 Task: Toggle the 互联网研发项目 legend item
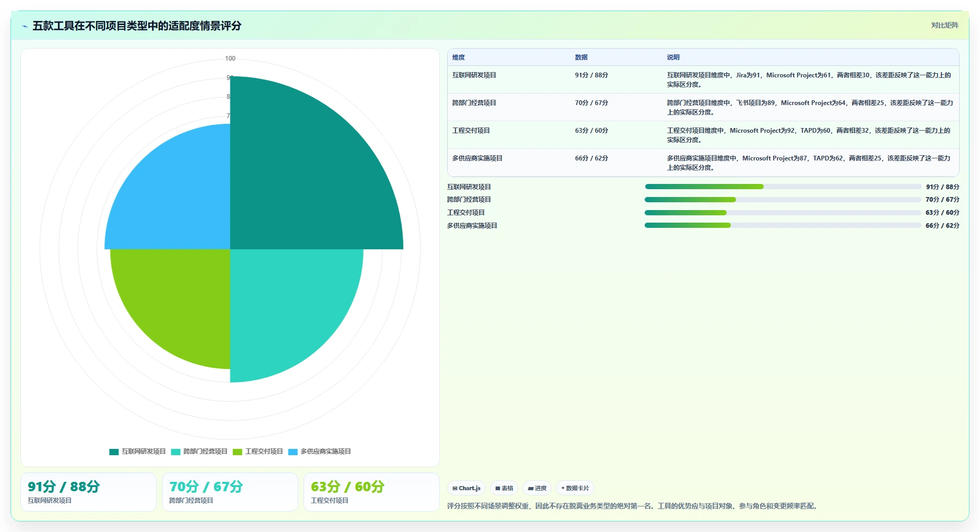[137, 452]
